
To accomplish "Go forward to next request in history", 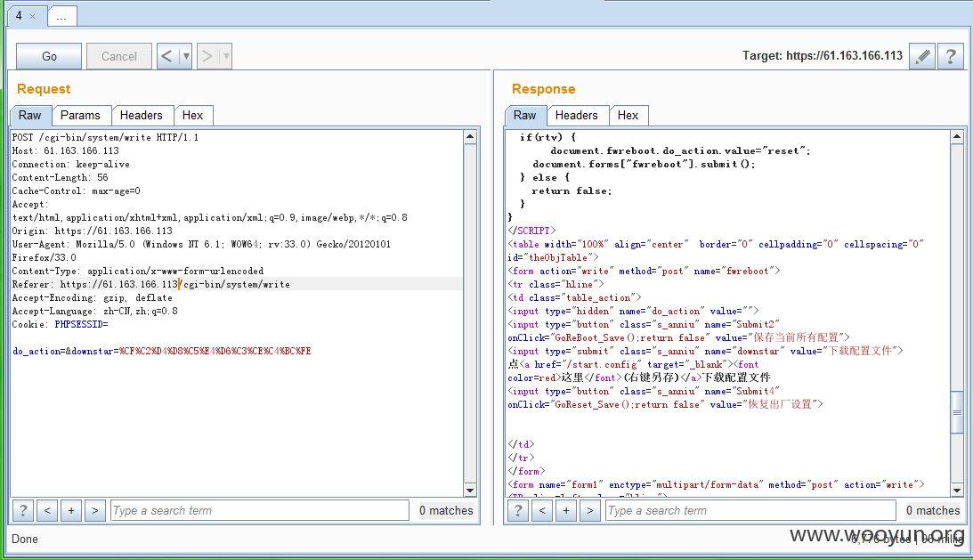I will pos(207,56).
